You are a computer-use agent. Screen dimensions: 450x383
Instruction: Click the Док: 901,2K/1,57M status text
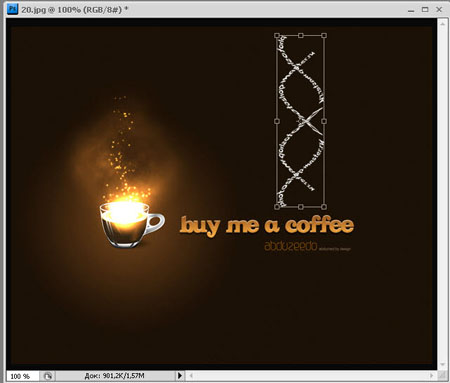tap(114, 376)
